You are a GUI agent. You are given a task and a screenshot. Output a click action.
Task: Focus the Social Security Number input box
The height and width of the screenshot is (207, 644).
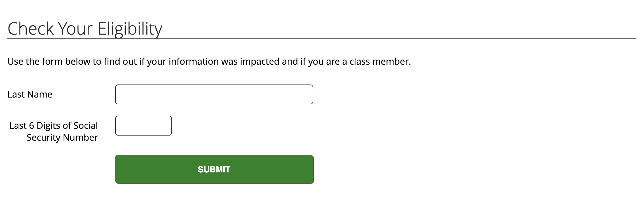(x=143, y=126)
